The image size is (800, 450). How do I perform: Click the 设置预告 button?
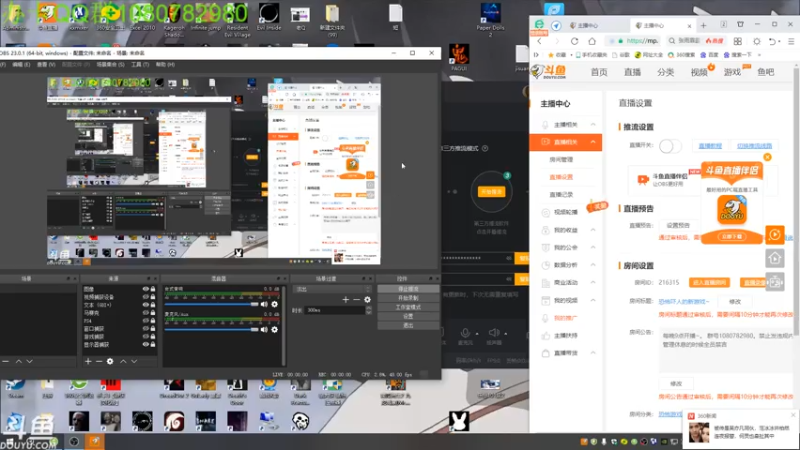tap(678, 225)
